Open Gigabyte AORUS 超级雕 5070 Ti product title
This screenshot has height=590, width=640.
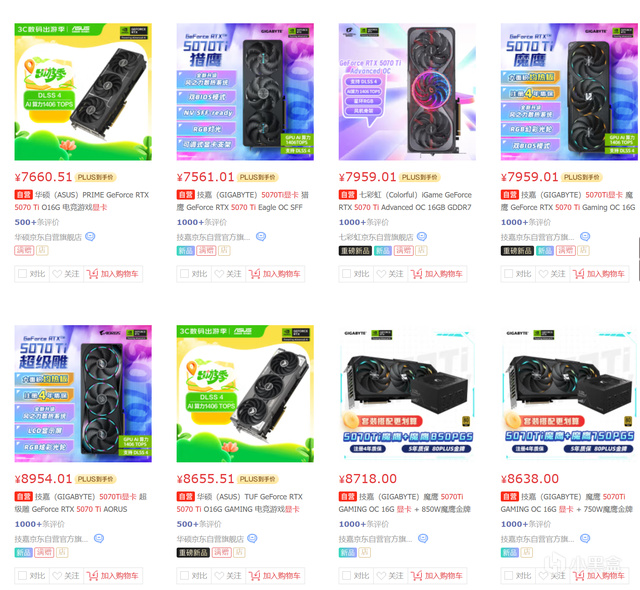pyautogui.click(x=81, y=503)
